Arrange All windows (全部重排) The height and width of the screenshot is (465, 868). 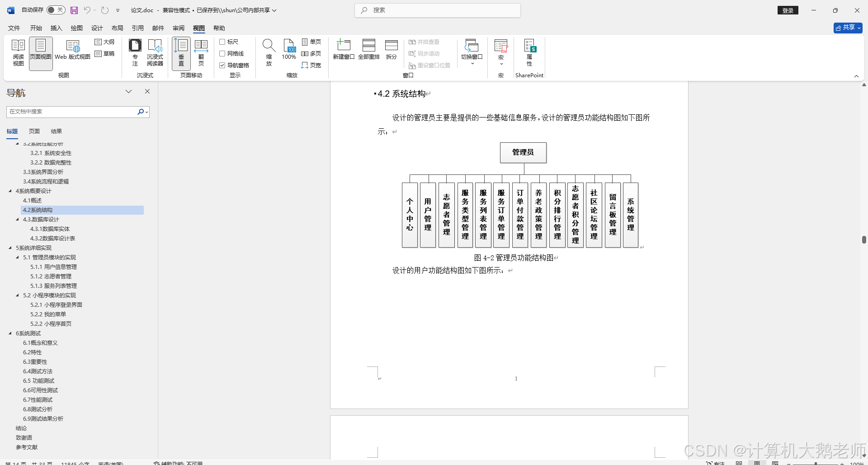[369, 50]
